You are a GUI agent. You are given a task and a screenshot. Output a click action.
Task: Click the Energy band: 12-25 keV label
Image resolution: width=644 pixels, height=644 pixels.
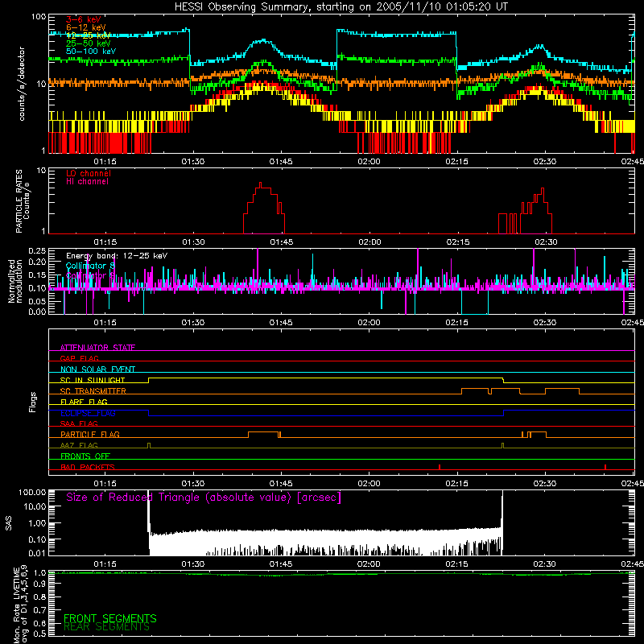[117, 256]
